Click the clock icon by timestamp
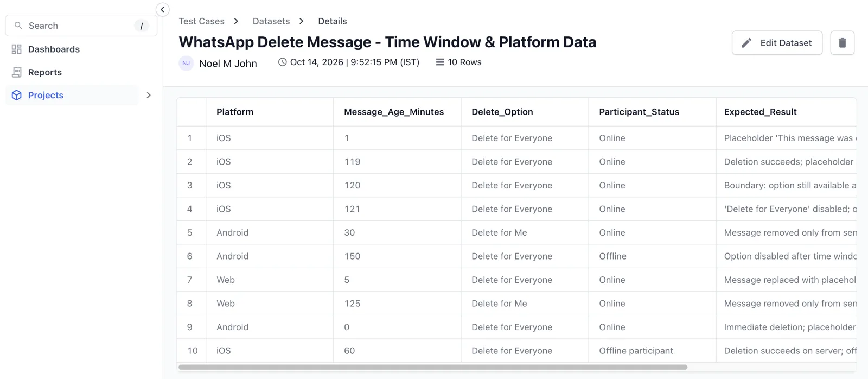868x379 pixels. 283,62
